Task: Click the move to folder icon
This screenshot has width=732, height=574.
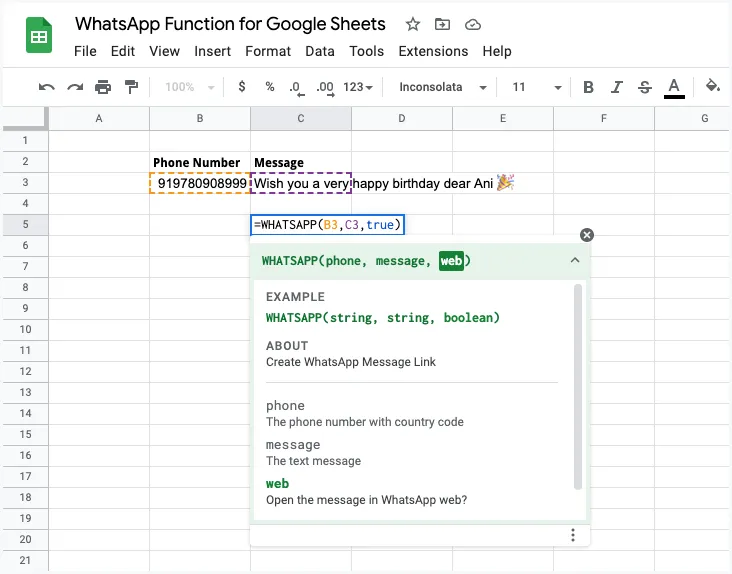Action: click(x=443, y=24)
